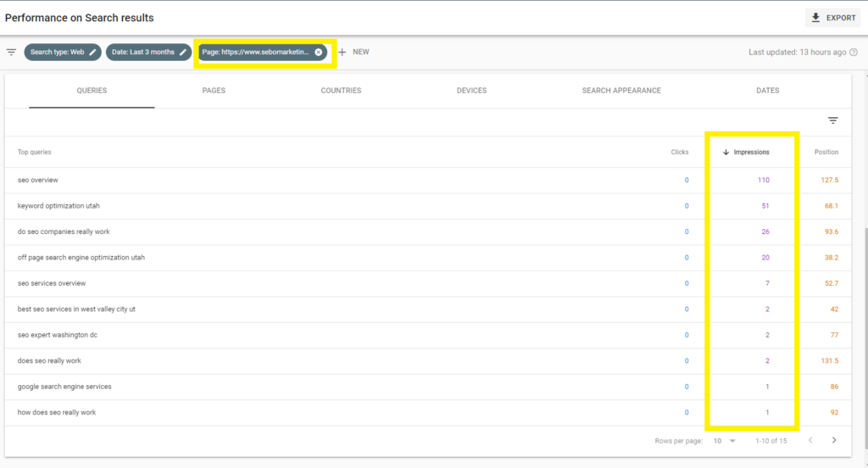The image size is (868, 468).
Task: Export the search performance report
Action: pyautogui.click(x=833, y=18)
